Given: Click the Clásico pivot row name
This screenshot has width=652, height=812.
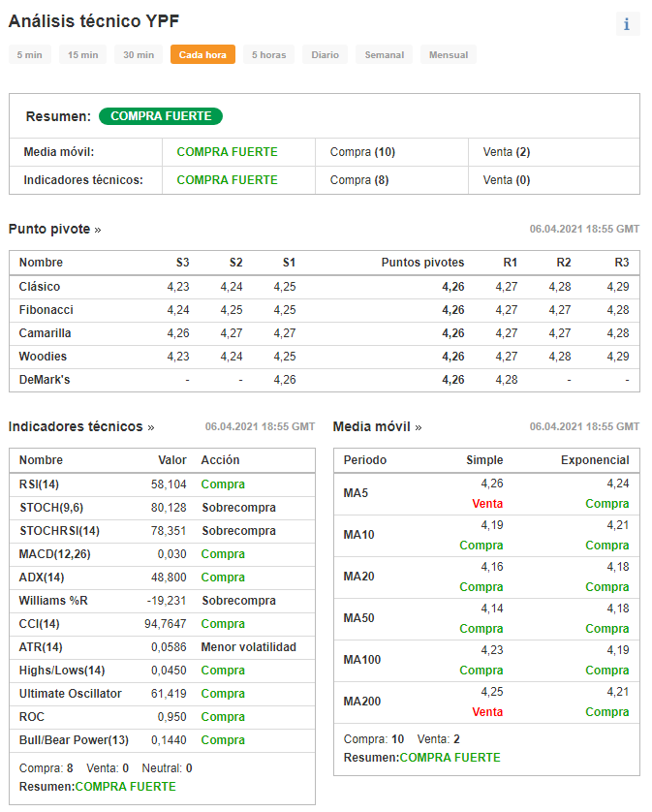Looking at the screenshot, I should pos(40,287).
